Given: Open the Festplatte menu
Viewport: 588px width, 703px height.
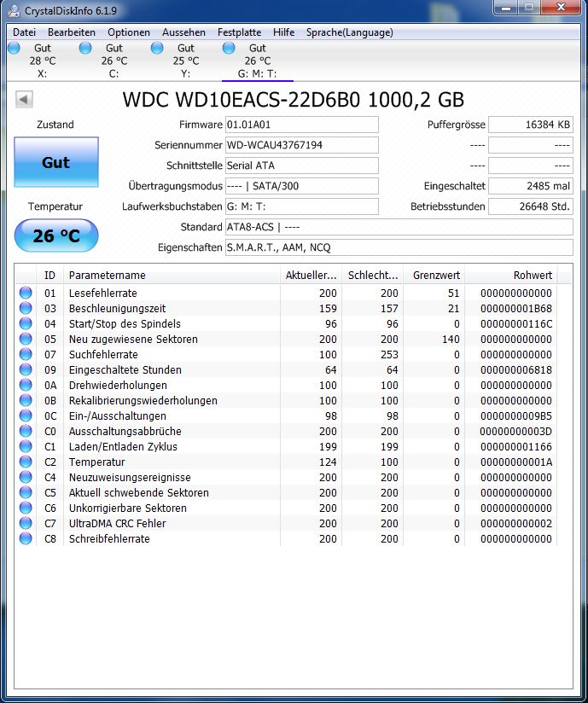Looking at the screenshot, I should 239,32.
